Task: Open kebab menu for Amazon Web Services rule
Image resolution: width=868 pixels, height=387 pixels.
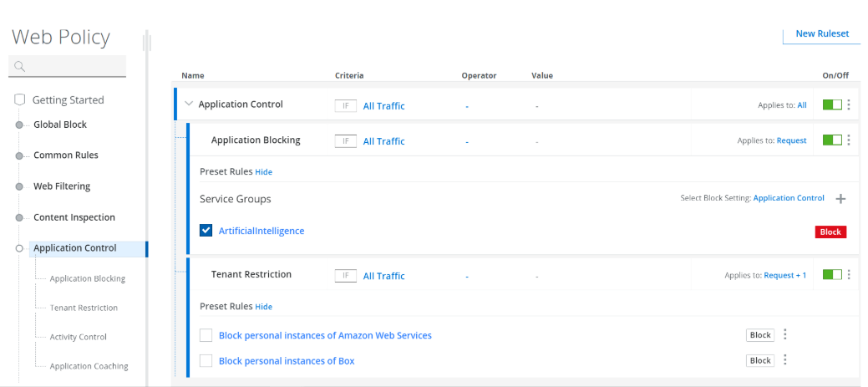Action: pyautogui.click(x=784, y=334)
